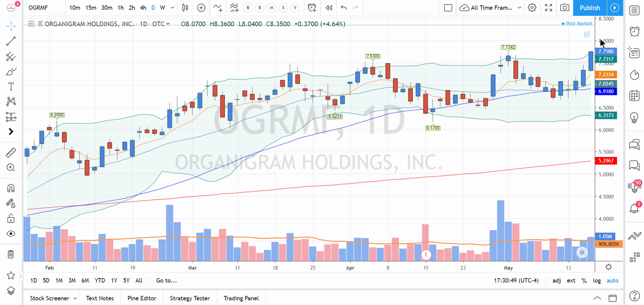This screenshot has height=305, width=644.
Task: Open the timeframe dropdown arrow
Action: click(x=172, y=8)
